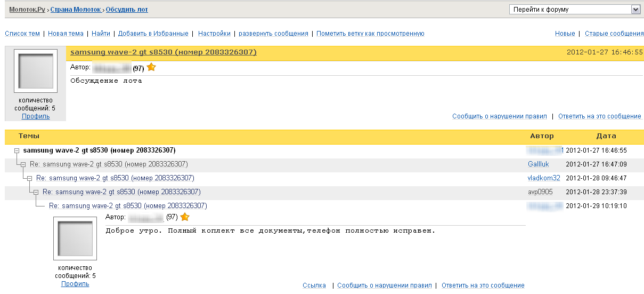Click the avatar image in the reply message
This screenshot has width=644, height=294.
pyautogui.click(x=75, y=239)
